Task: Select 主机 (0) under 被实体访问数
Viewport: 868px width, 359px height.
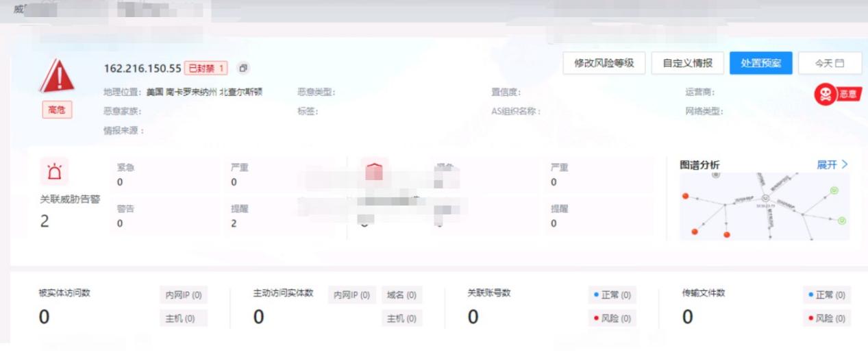Action: tap(183, 319)
